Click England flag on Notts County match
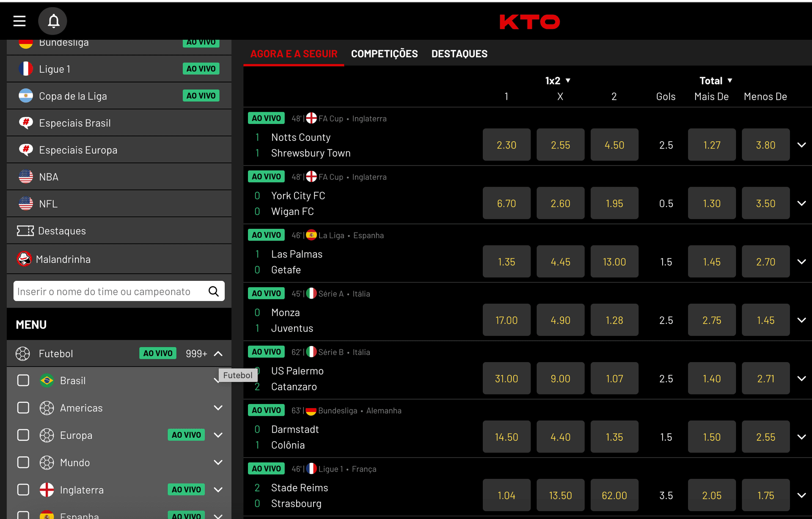812x519 pixels. click(x=311, y=118)
